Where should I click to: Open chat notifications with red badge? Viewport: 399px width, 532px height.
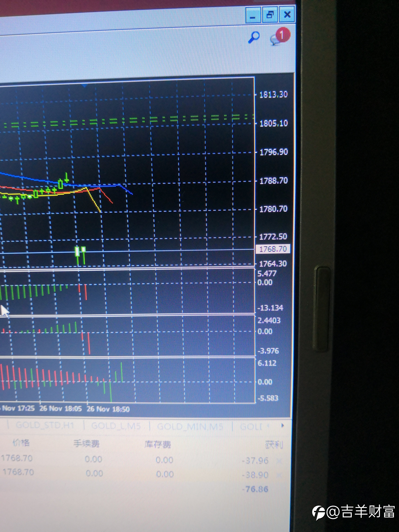tap(280, 37)
